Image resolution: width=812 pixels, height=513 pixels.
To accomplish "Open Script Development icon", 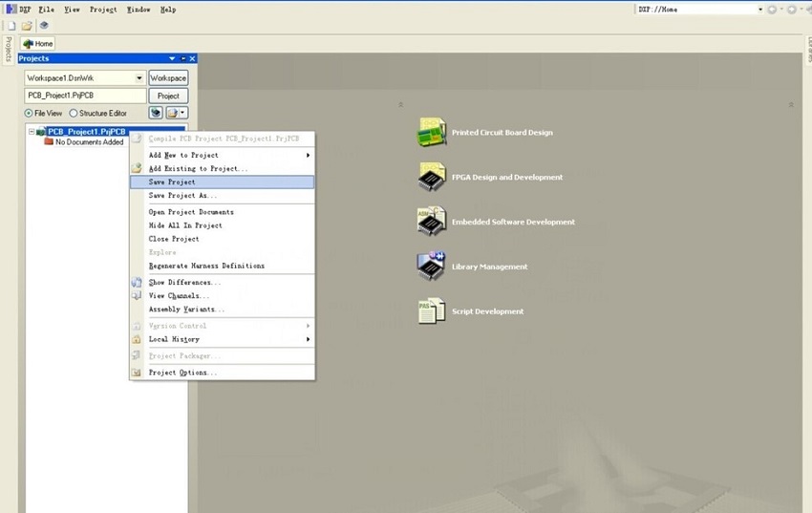I will pyautogui.click(x=432, y=310).
